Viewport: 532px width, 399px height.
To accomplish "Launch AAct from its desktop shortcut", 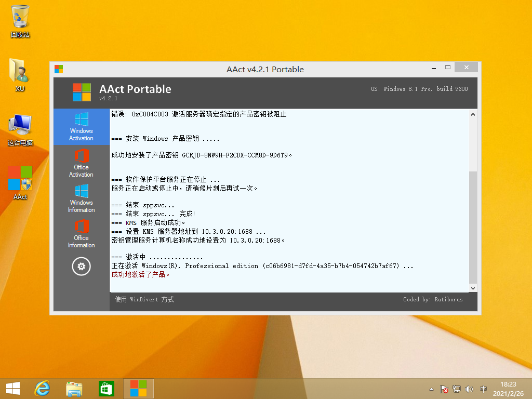I will tap(20, 179).
